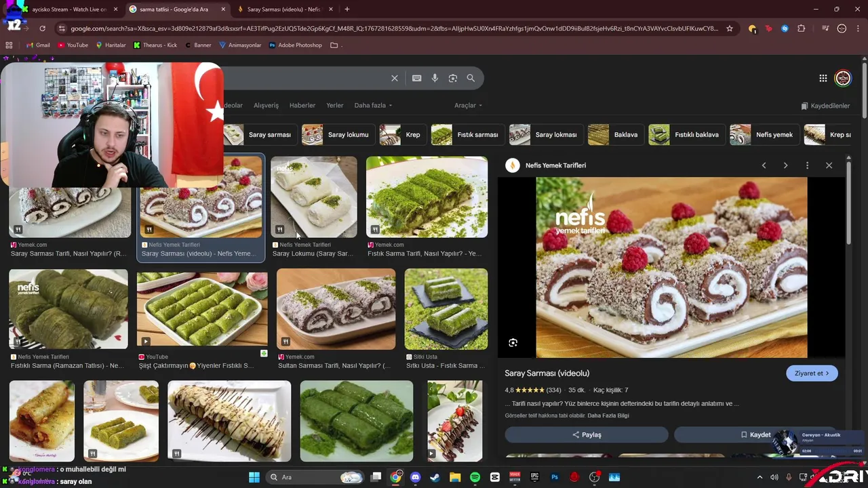
Task: Search inside the image with Lens icon
Action: 513,343
